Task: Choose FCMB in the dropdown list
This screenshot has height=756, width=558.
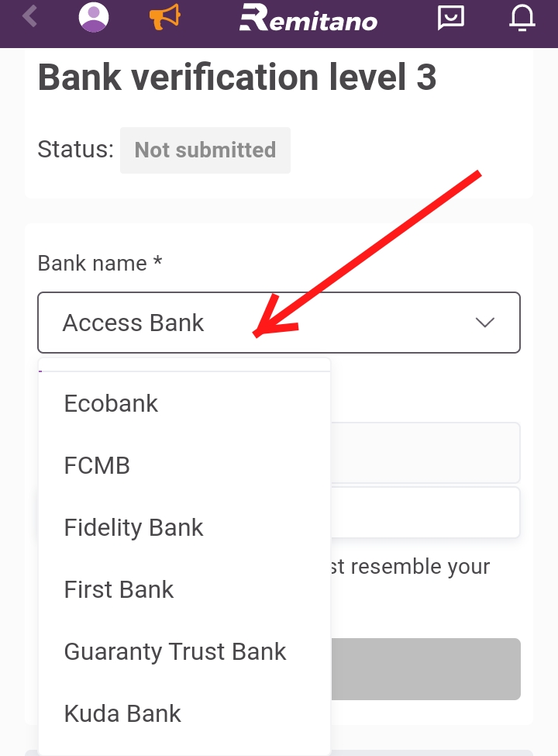Action: click(x=97, y=465)
